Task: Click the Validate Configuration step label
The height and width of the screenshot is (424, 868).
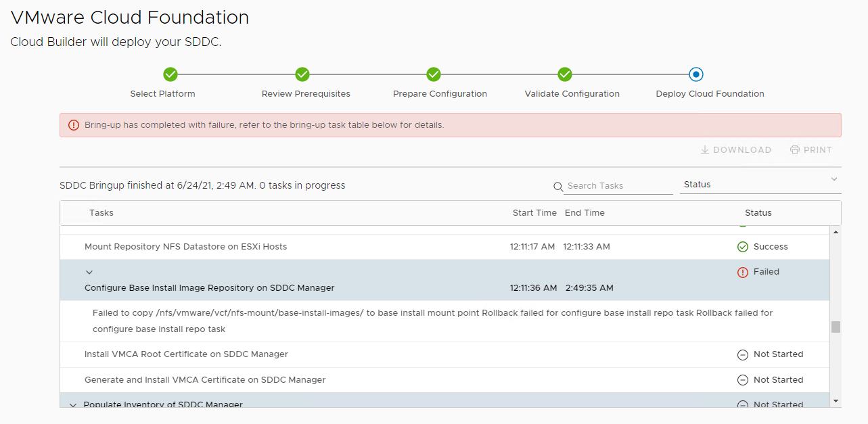Action: click(x=572, y=94)
